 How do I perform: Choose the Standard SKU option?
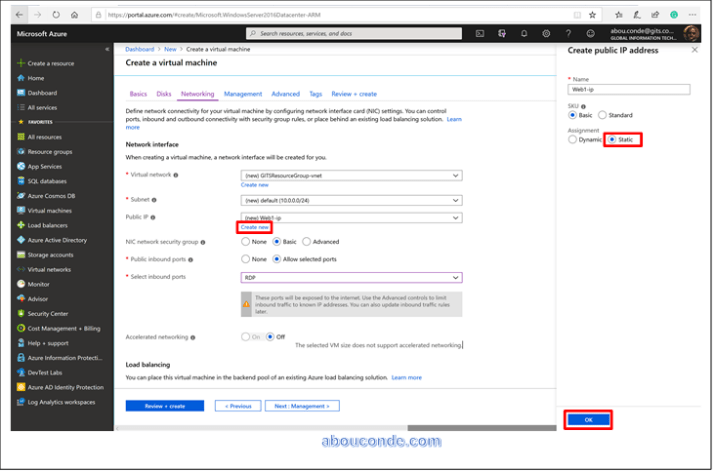pos(602,115)
